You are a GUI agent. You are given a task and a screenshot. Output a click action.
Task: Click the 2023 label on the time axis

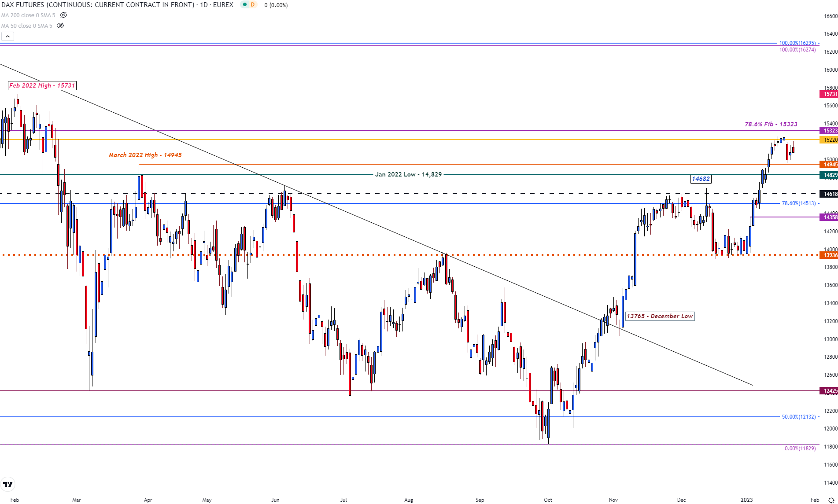pyautogui.click(x=746, y=500)
